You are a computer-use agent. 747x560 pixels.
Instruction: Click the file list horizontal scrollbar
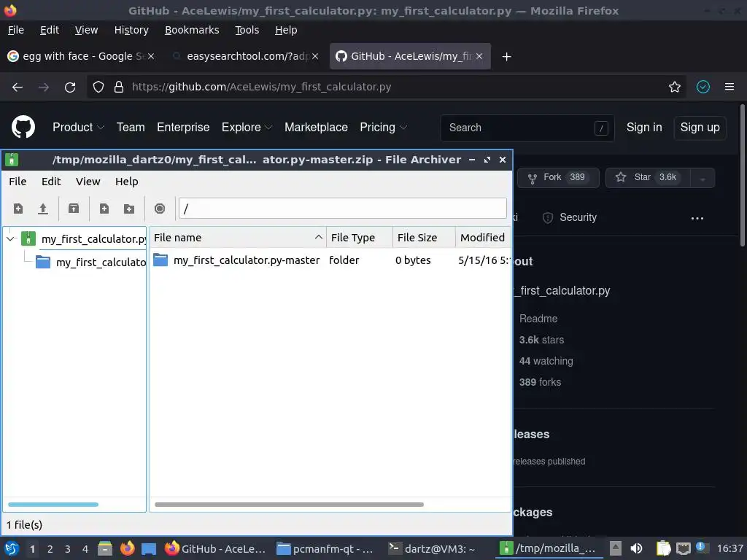pos(289,505)
